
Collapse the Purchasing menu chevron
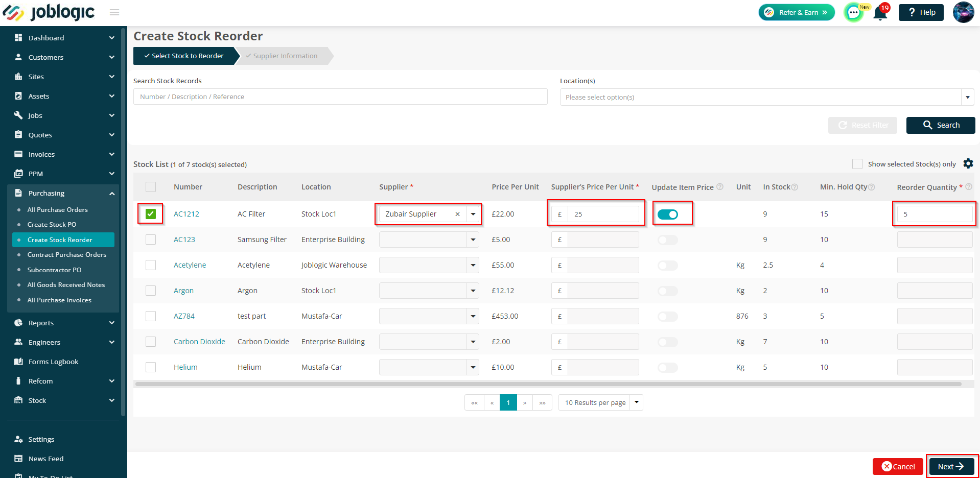pyautogui.click(x=112, y=194)
